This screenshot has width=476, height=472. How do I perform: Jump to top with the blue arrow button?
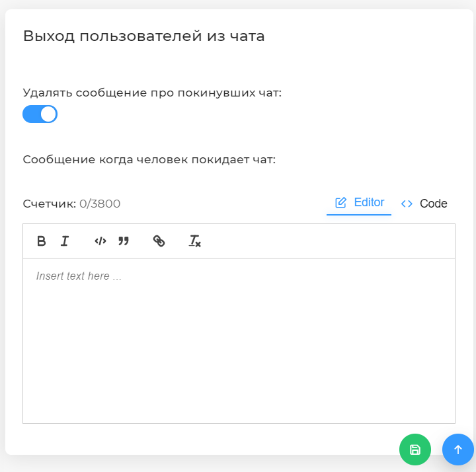click(457, 450)
